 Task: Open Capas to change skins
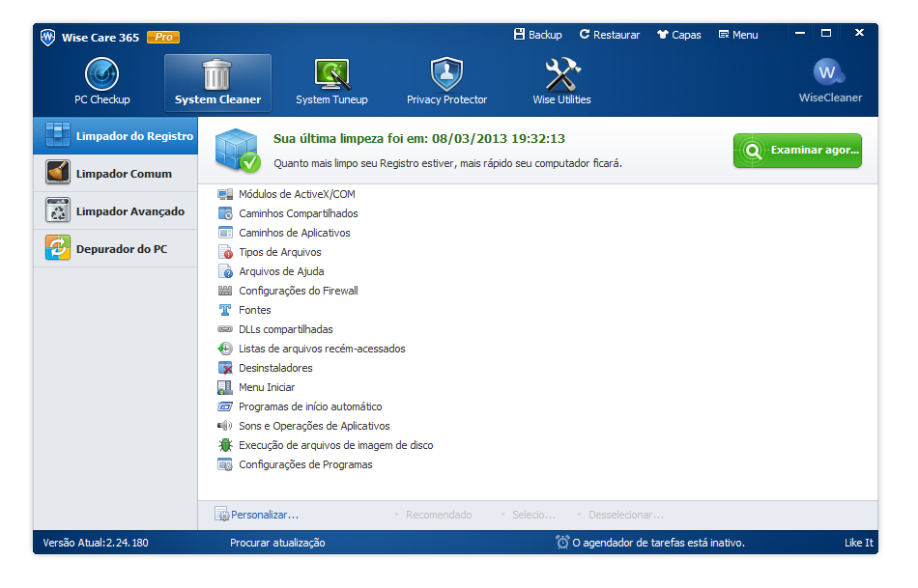click(x=678, y=34)
